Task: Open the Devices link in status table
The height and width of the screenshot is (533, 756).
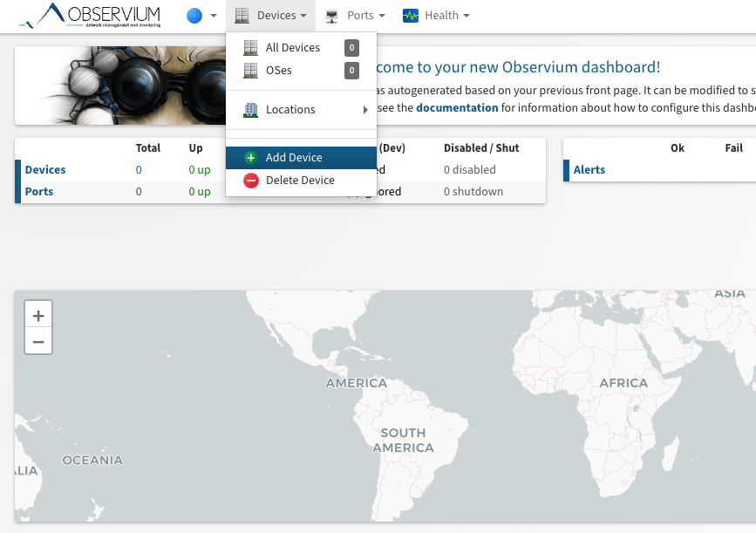Action: pyautogui.click(x=45, y=170)
